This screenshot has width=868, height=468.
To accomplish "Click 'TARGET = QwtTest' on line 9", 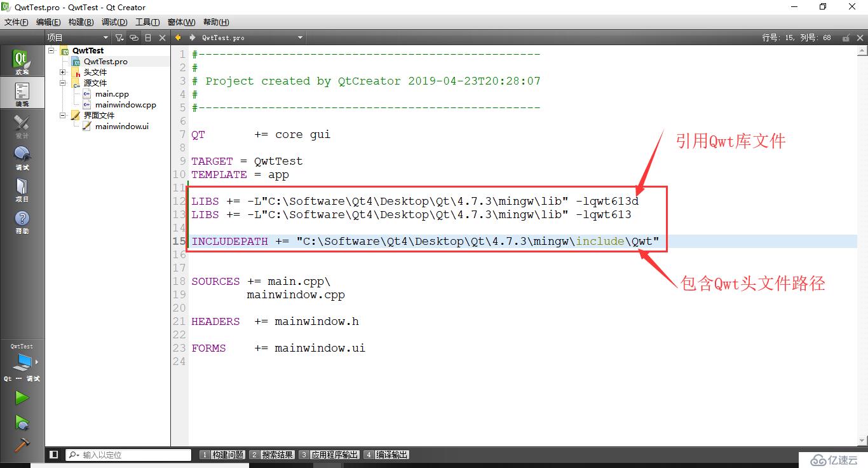I will click(x=247, y=161).
